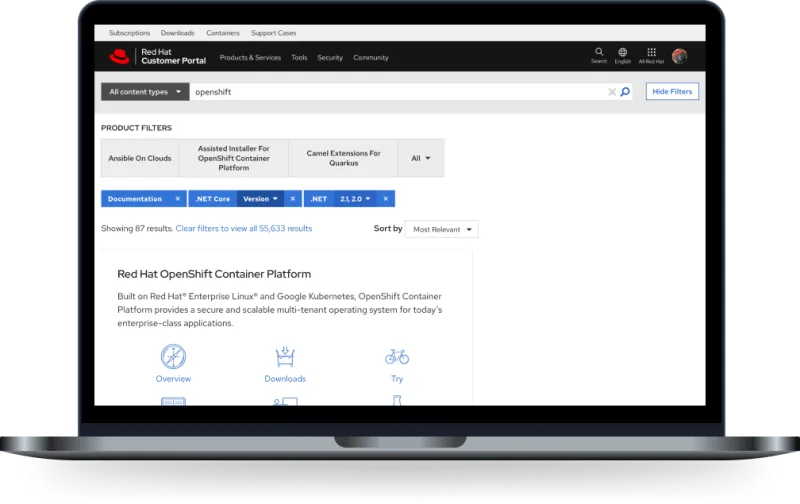Click Clear filters to view all results
Viewport: 800px width, 504px height.
click(244, 229)
